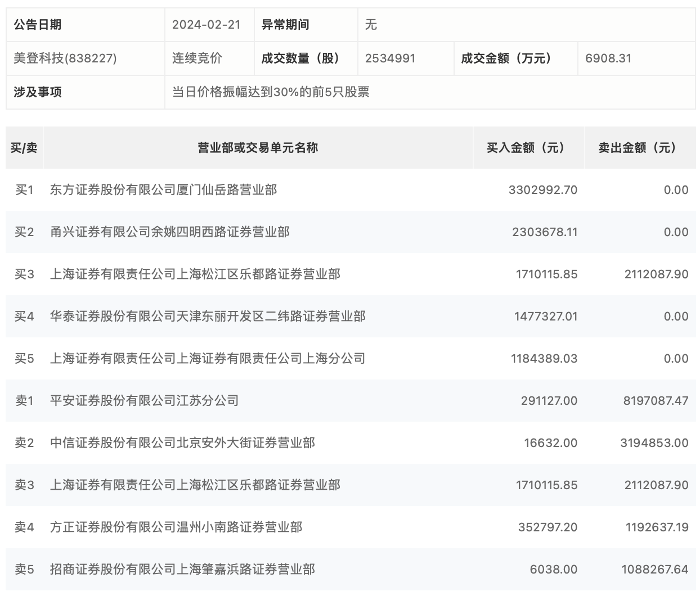This screenshot has height=596, width=700.
Task: Select sell amount 3194853.00
Action: pos(654,443)
